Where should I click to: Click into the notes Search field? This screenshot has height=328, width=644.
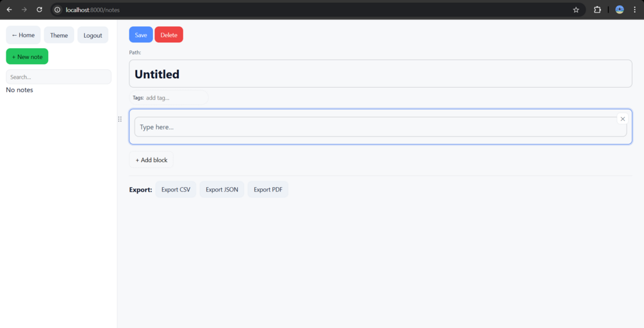58,77
